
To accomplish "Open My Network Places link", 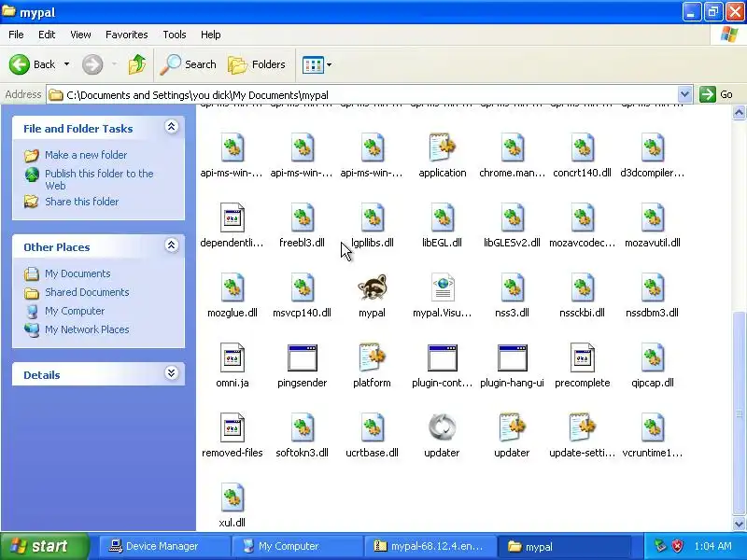I will pos(87,329).
